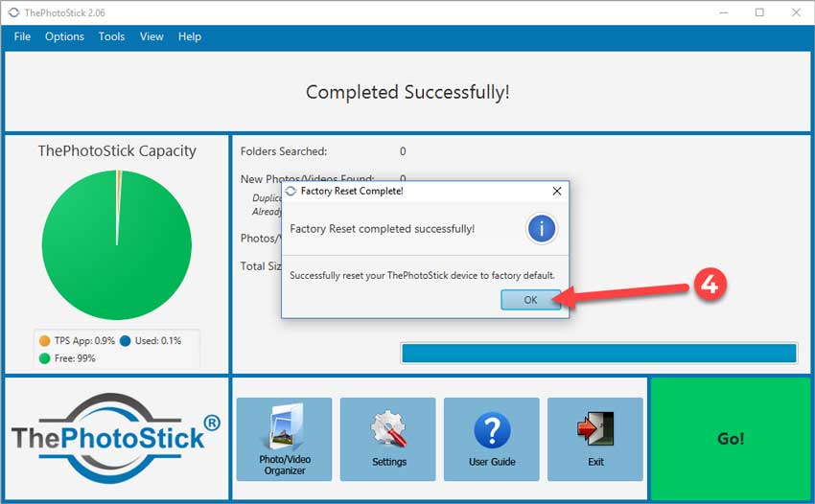
Task: Click the green capacity pie chart
Action: tap(116, 244)
